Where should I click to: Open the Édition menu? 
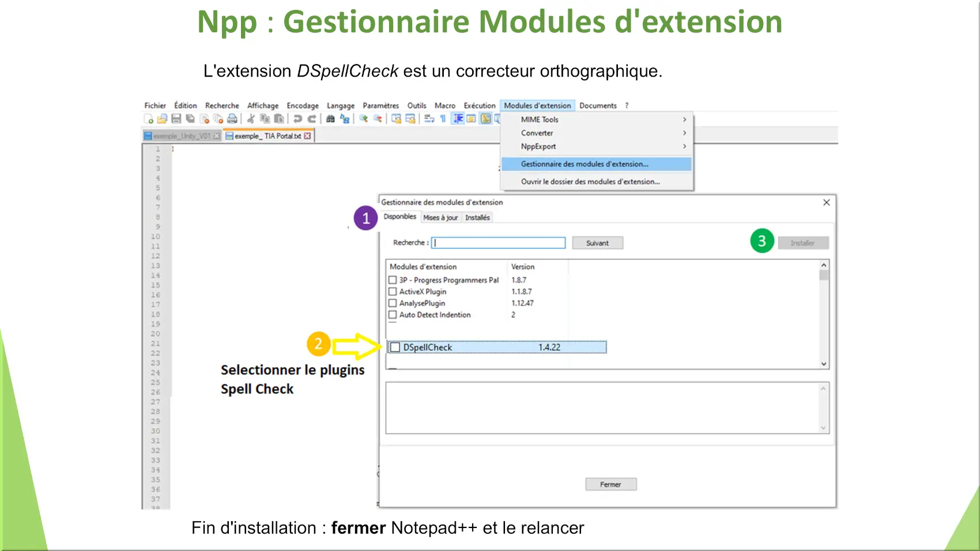click(x=186, y=105)
